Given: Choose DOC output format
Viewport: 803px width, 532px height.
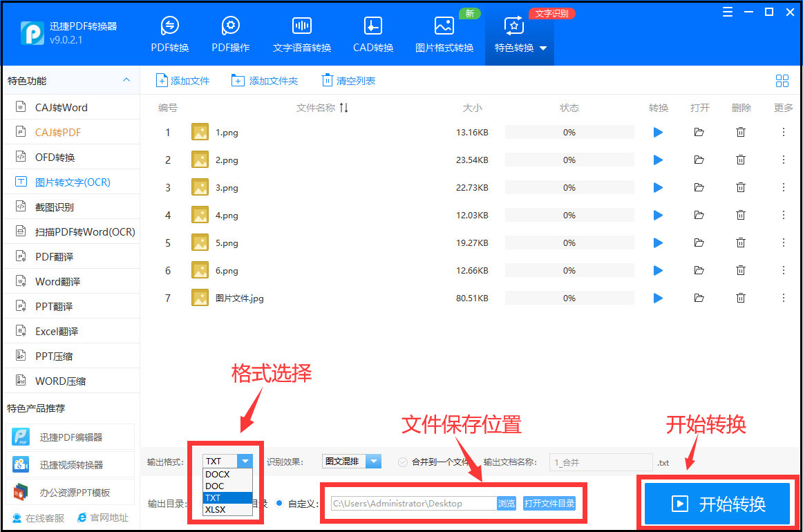Looking at the screenshot, I should point(227,486).
